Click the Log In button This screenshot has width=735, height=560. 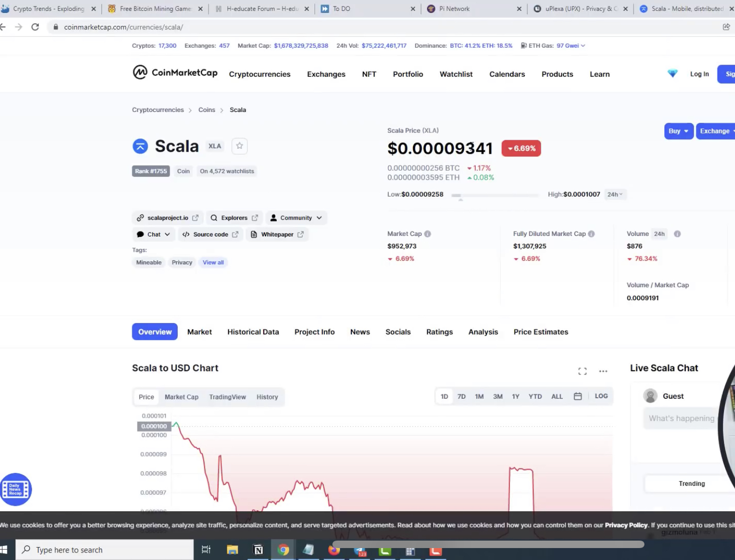[699, 74]
